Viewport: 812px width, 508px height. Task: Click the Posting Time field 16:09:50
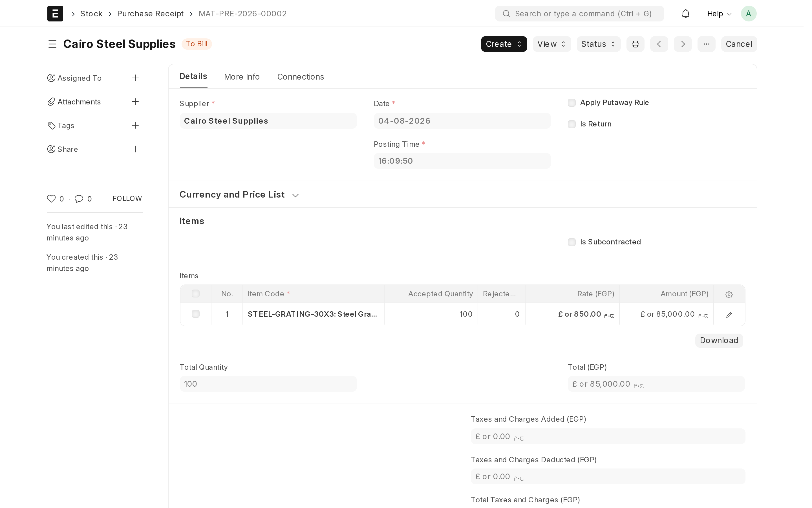tap(462, 161)
